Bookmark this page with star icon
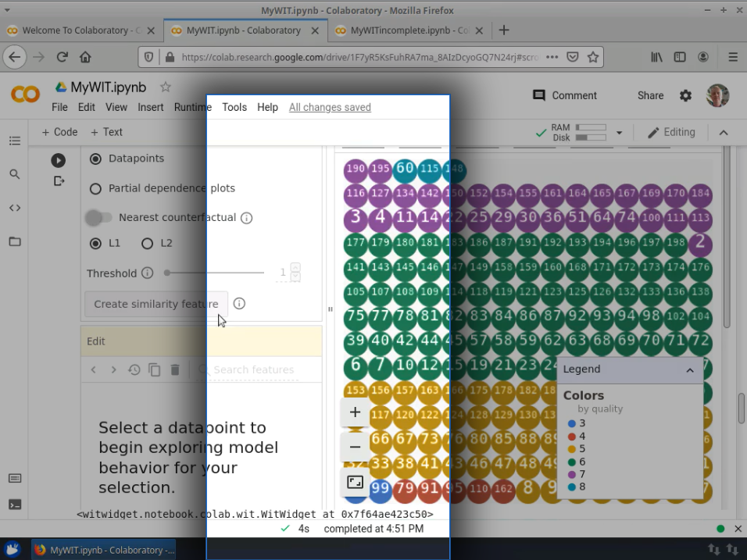Viewport: 747px width, 560px height. (592, 57)
